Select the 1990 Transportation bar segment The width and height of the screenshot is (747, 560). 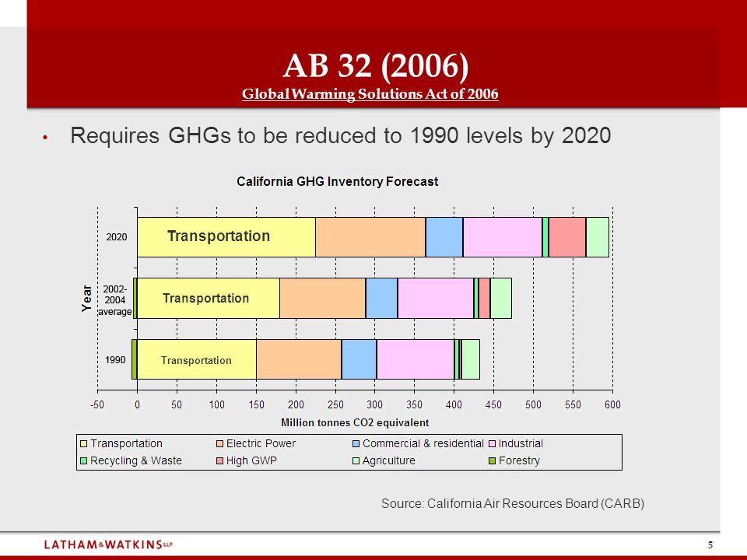(197, 359)
